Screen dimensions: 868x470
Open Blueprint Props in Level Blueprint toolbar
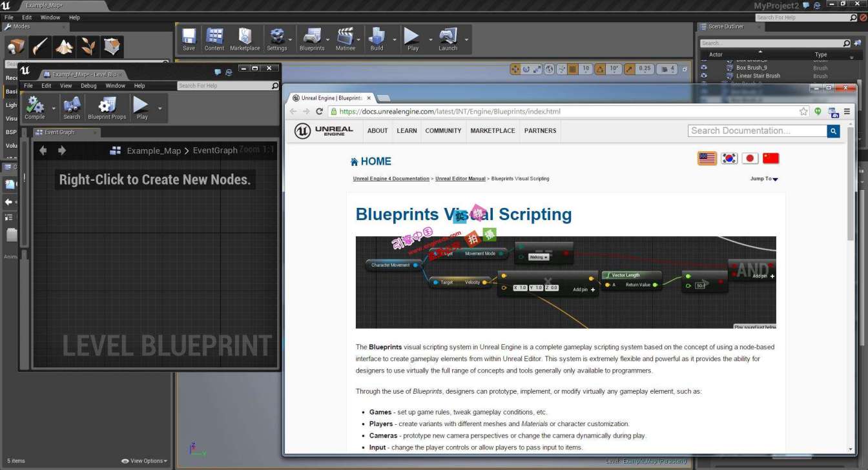point(107,108)
